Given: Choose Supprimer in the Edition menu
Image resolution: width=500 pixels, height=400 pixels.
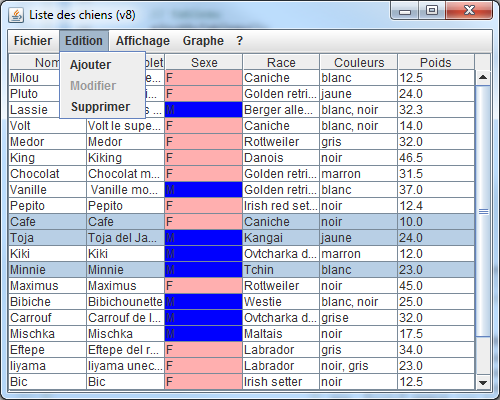Looking at the screenshot, I should pyautogui.click(x=100, y=107).
